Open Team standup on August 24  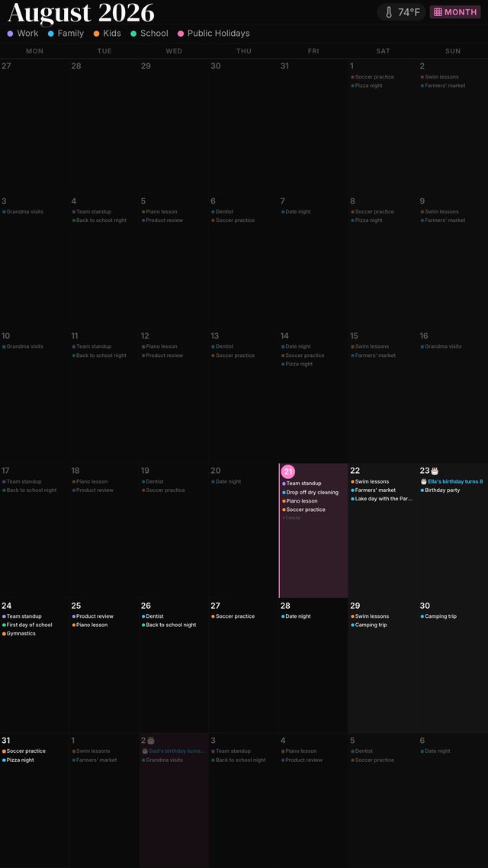pyautogui.click(x=22, y=616)
